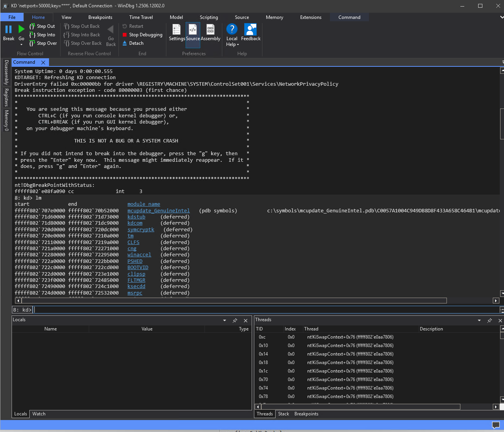
Task: Pin the Locals panel
Action: click(235, 320)
